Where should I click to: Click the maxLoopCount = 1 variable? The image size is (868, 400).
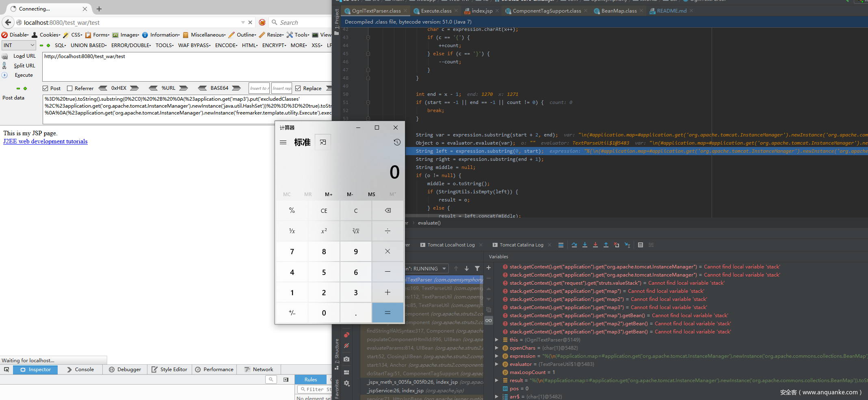(532, 372)
